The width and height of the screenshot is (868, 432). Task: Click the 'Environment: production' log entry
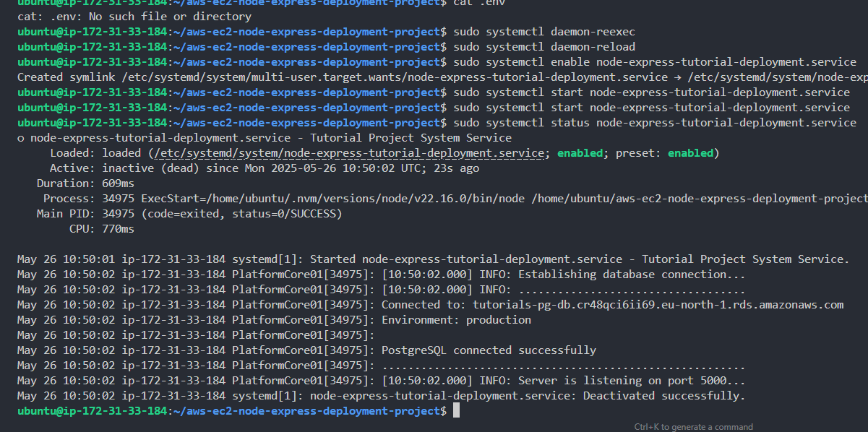click(x=456, y=320)
